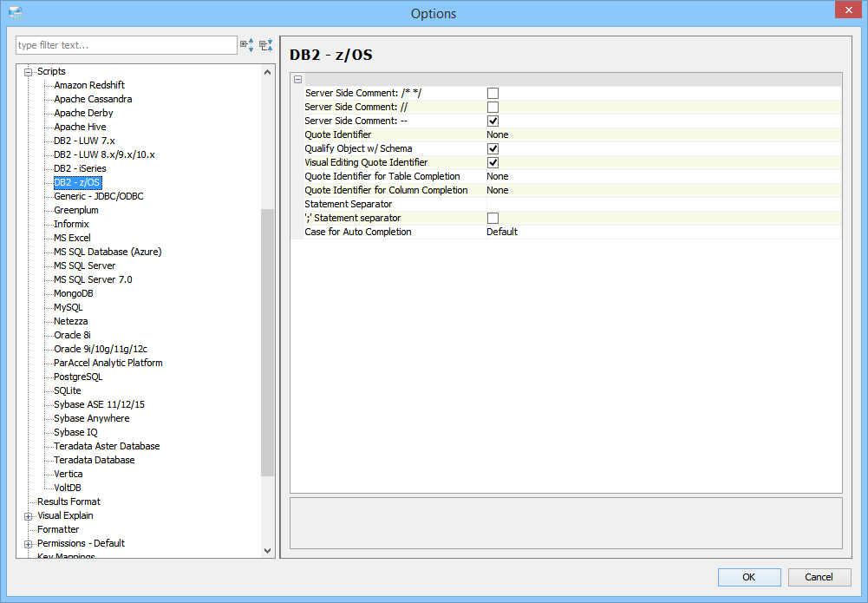Screen dimensions: 868x603
Task: Select Apache Hive tree item
Action: pyautogui.click(x=80, y=127)
